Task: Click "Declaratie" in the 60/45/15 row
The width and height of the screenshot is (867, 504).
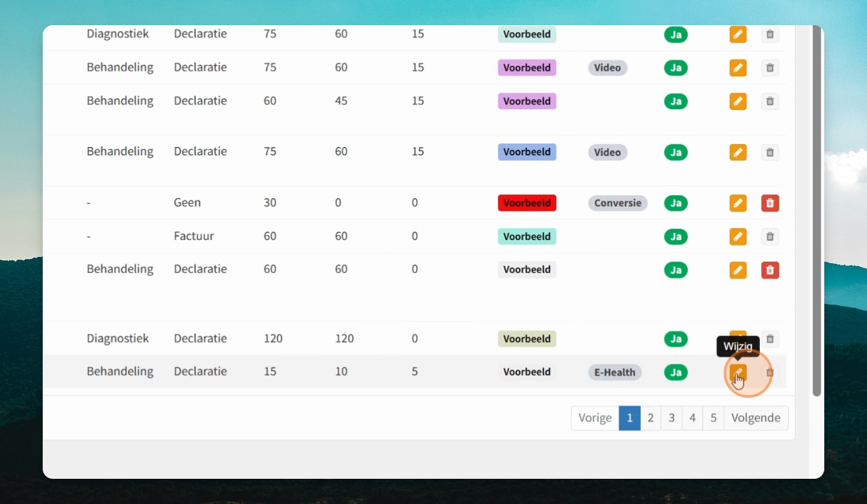Action: coord(200,101)
